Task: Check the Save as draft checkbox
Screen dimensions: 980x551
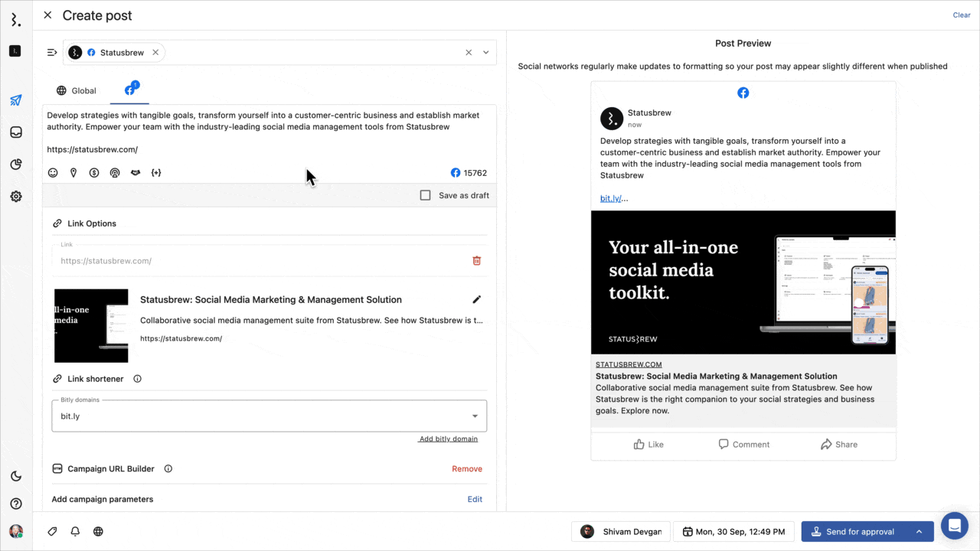Action: coord(426,195)
